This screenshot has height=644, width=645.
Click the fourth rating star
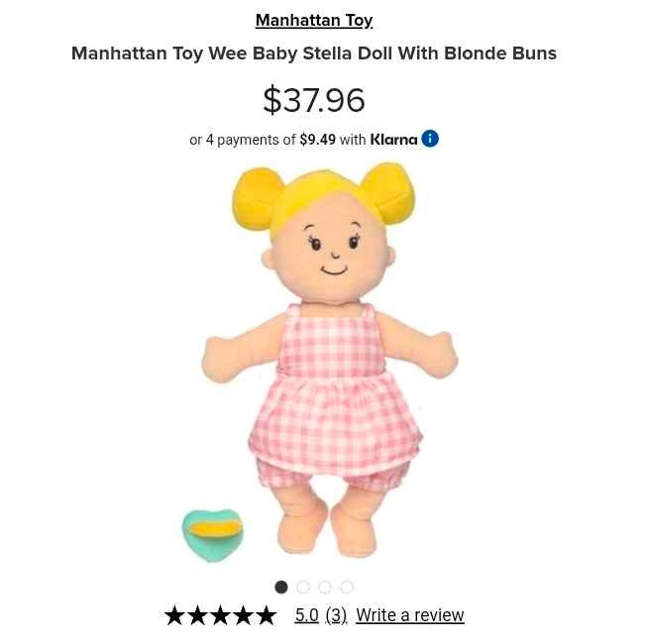pos(243,615)
